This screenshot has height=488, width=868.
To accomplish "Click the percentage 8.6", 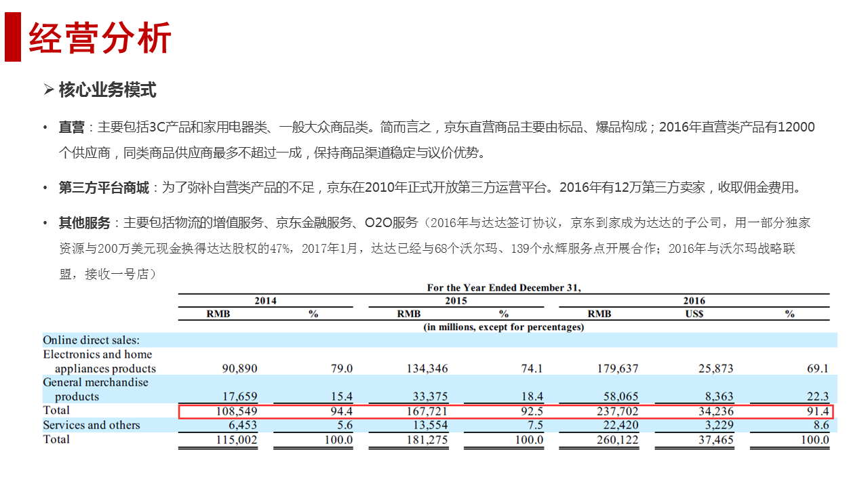I will pos(821,426).
